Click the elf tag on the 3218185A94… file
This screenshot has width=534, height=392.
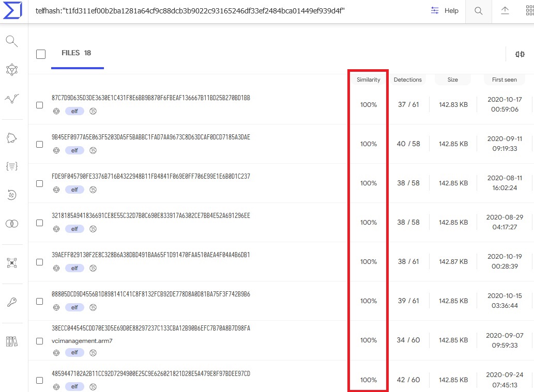tap(74, 229)
